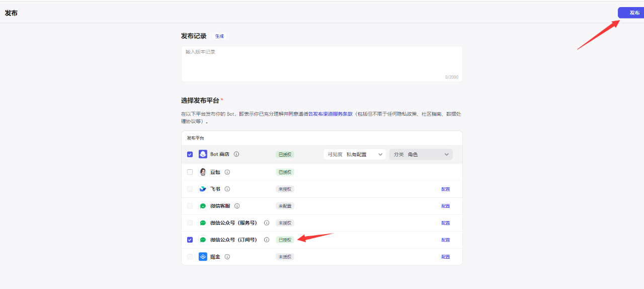Click 配置 link for 掘金

(x=445, y=257)
